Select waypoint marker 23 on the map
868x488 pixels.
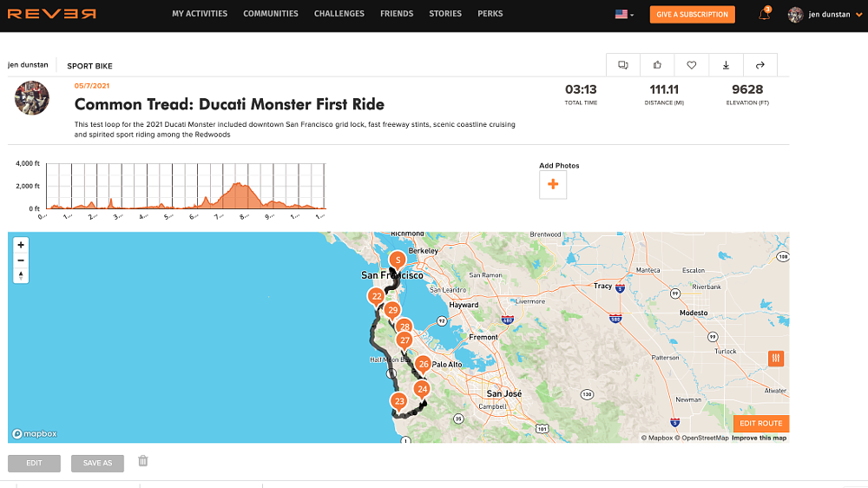pyautogui.click(x=399, y=402)
